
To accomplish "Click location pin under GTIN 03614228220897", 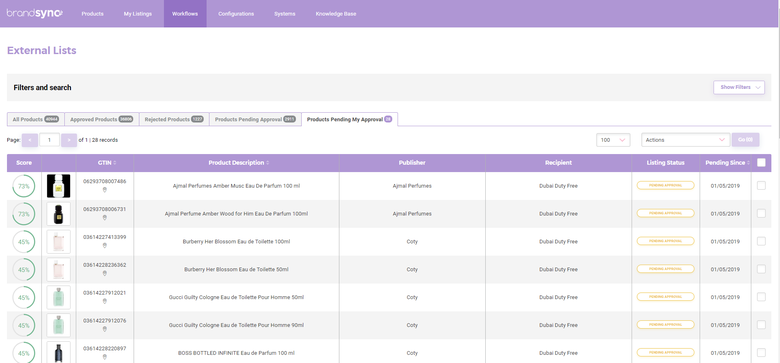I will (x=104, y=357).
